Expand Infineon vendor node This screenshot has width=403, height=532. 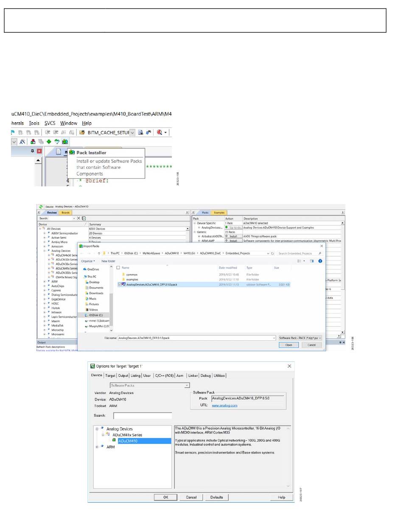pos(44,312)
